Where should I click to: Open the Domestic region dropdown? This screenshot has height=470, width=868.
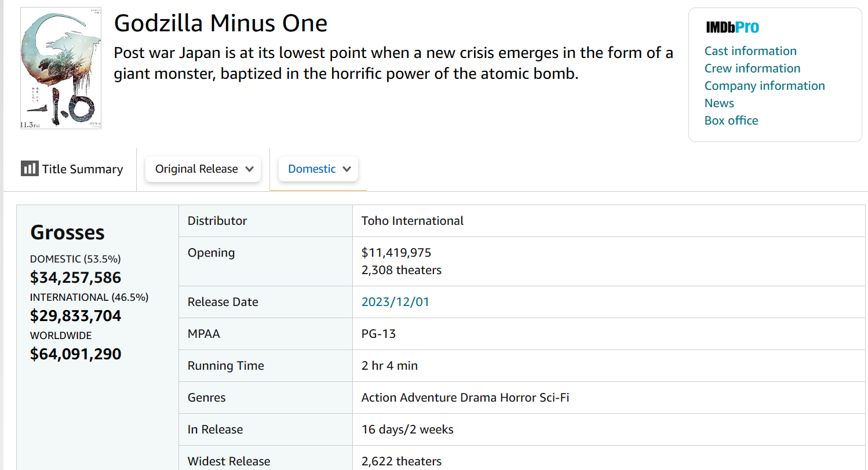319,169
